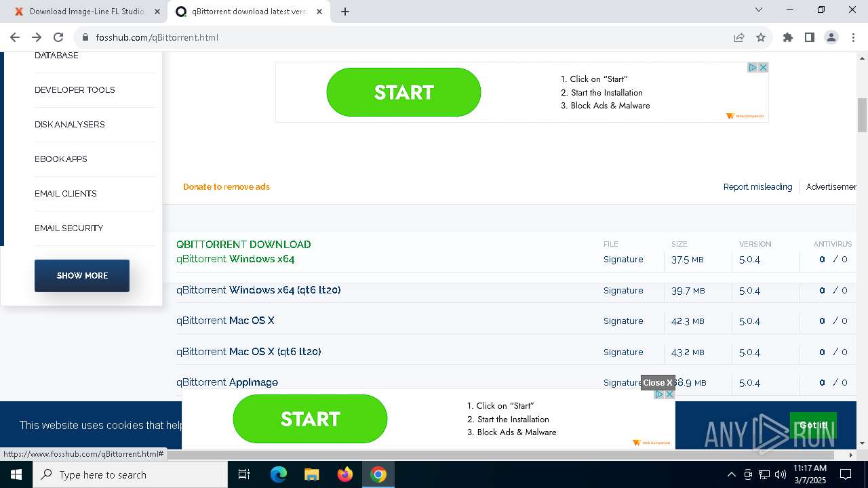Click the taskbar search box
The image size is (868, 488).
pyautogui.click(x=130, y=474)
